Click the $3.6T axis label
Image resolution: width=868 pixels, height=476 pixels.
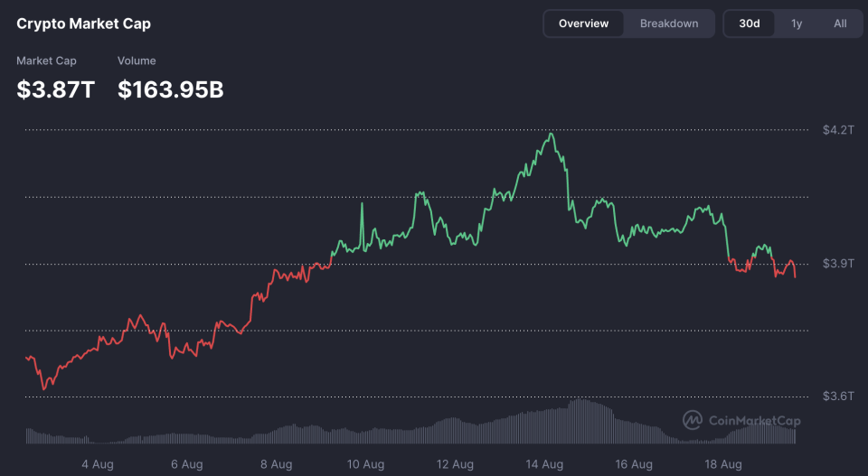(837, 397)
